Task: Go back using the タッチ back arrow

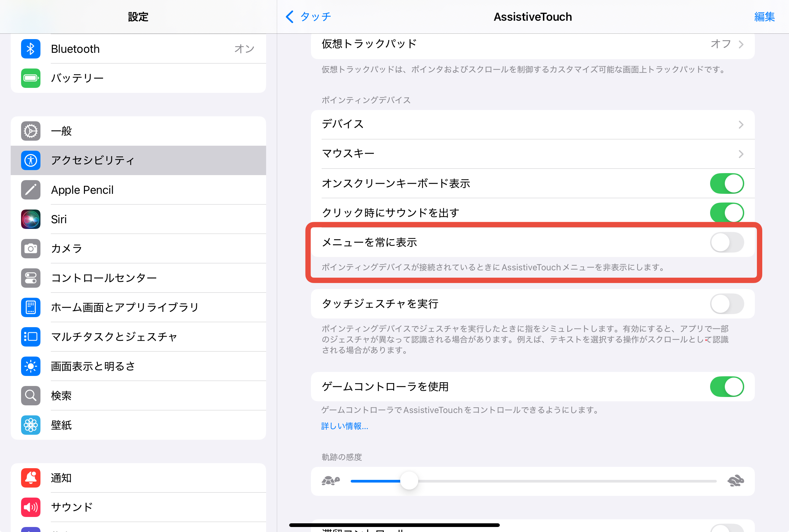Action: pyautogui.click(x=308, y=17)
